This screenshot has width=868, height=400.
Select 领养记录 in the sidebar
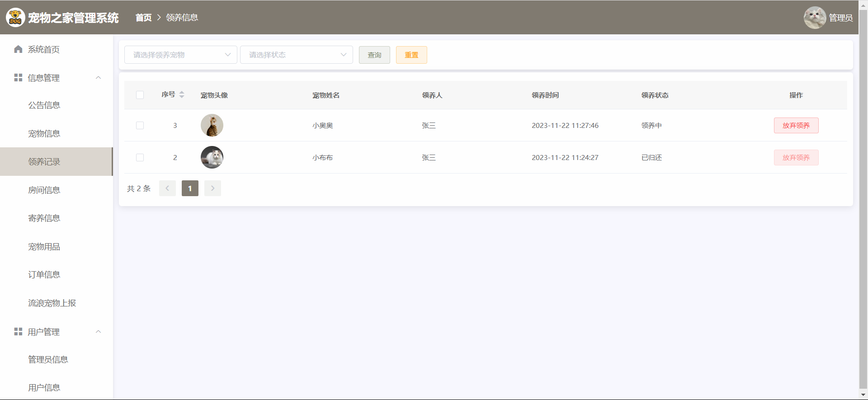click(x=57, y=162)
